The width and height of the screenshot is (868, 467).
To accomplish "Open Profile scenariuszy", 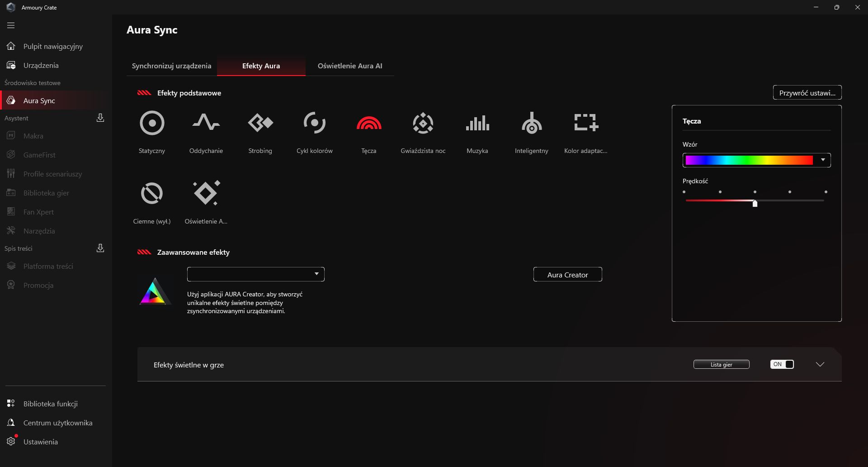I will (56, 174).
